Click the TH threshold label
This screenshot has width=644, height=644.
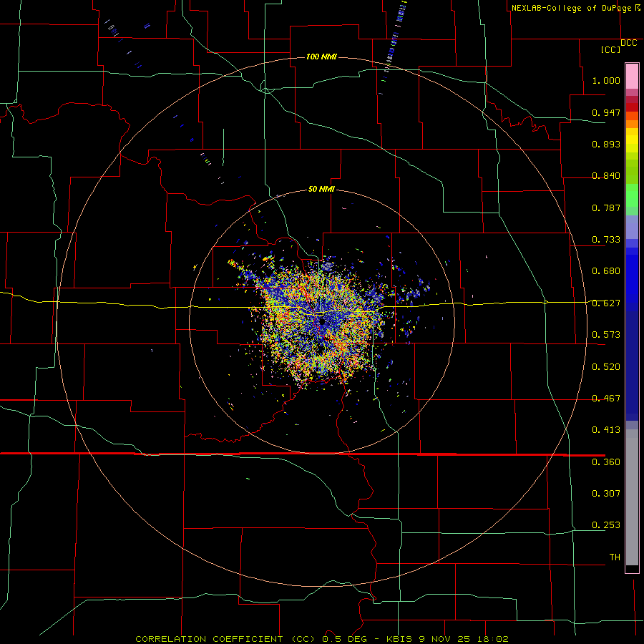click(x=615, y=557)
